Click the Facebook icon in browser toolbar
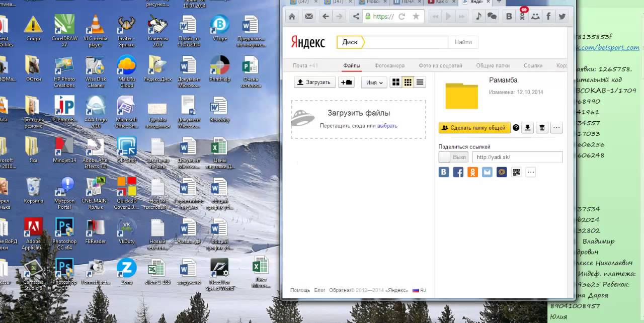This screenshot has width=644, height=323. coord(549,16)
